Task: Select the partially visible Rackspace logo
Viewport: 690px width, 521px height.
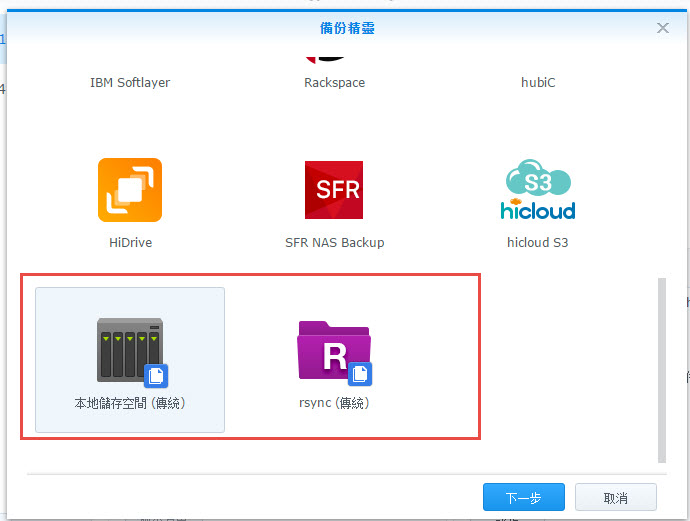Action: [325, 60]
